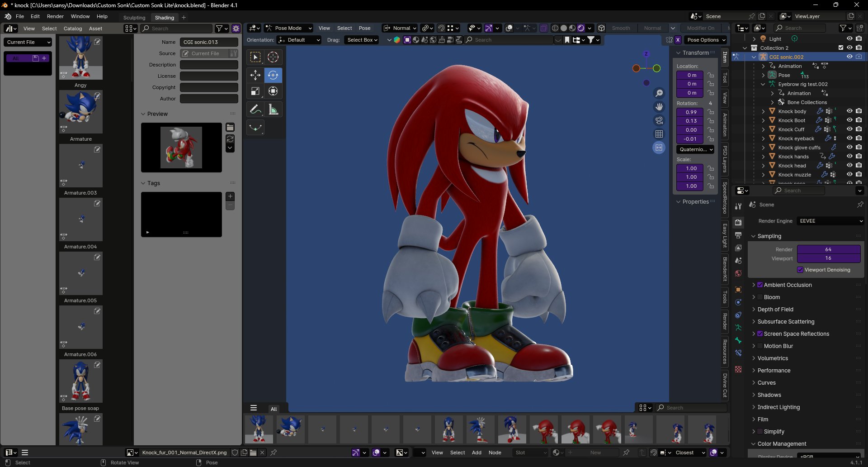
Task: Open the Render menu
Action: point(55,16)
